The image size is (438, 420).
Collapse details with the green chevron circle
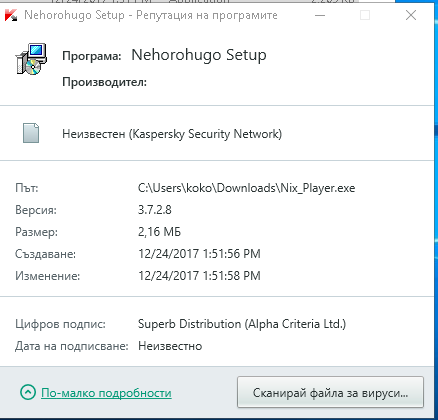[28, 392]
